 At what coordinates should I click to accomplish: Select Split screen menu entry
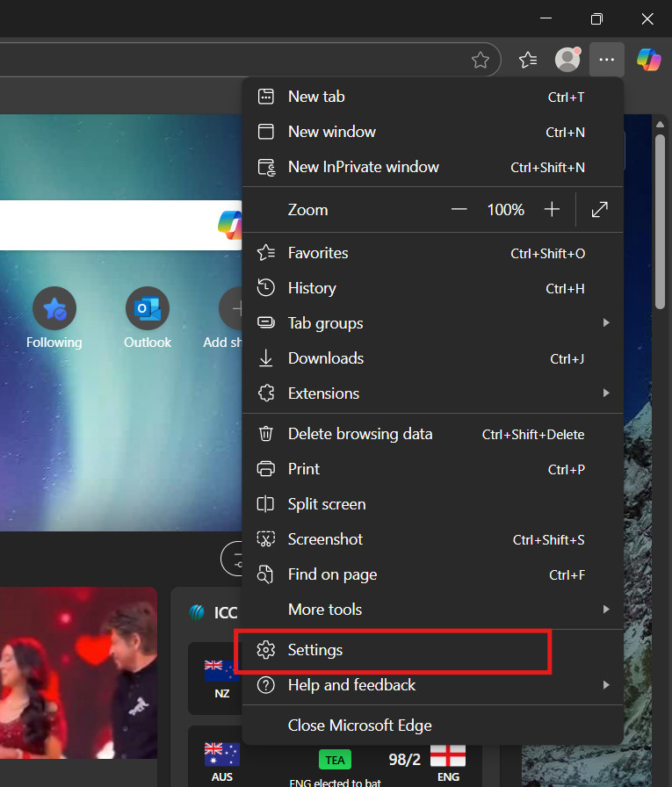432,504
